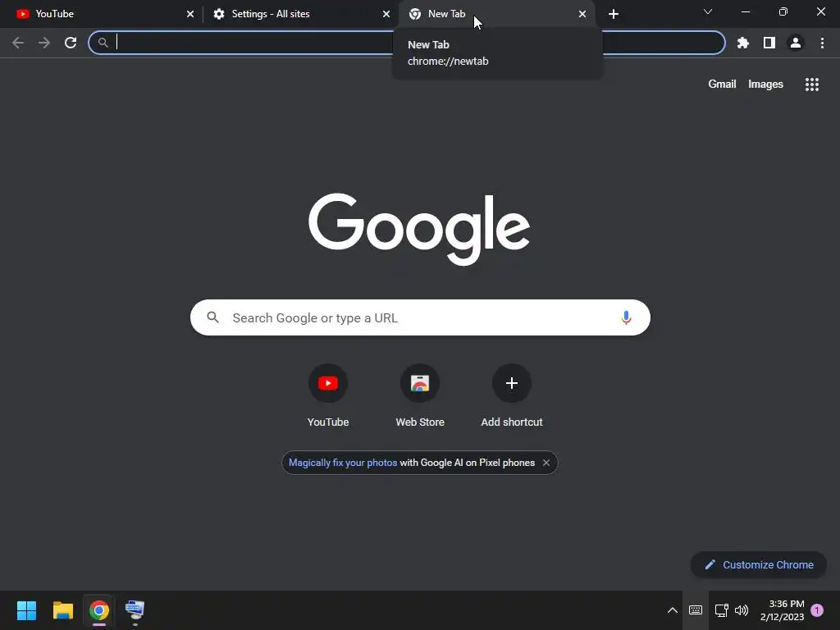Start voice search with microphone icon

pos(626,317)
